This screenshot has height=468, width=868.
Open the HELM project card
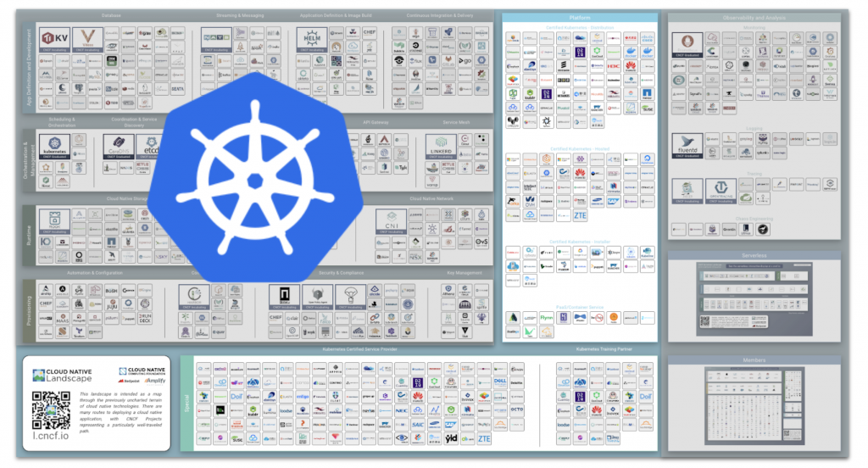[312, 39]
